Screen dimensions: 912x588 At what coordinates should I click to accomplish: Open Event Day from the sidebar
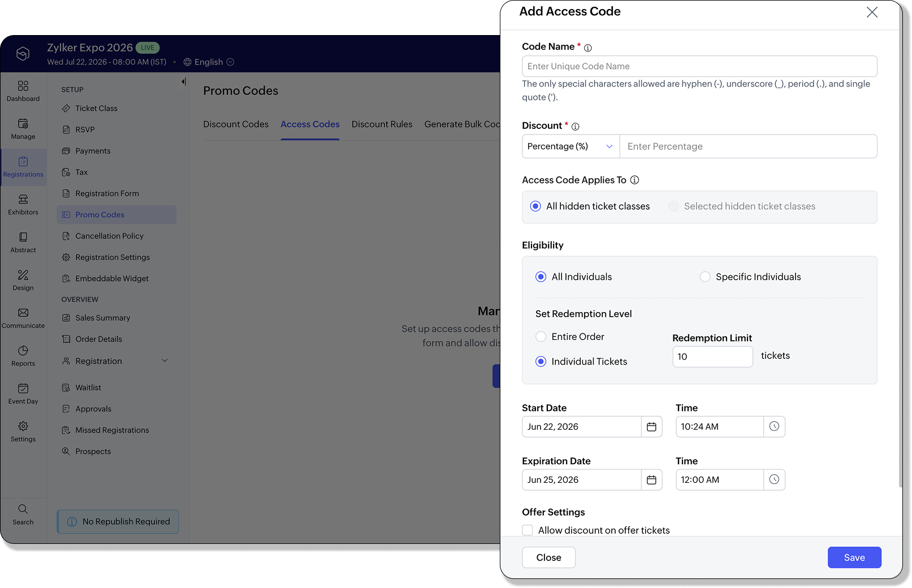[23, 394]
